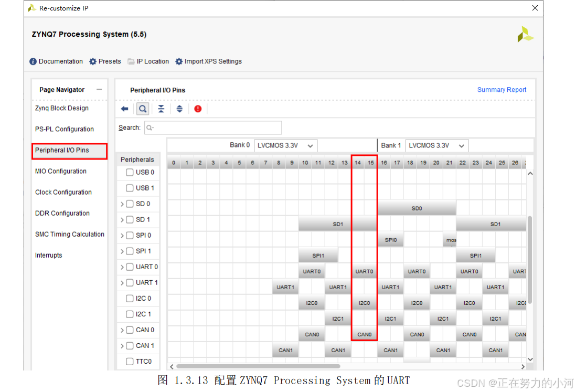This screenshot has width=576, height=392.
Task: Enable the USB 0 checkbox
Action: (x=129, y=172)
